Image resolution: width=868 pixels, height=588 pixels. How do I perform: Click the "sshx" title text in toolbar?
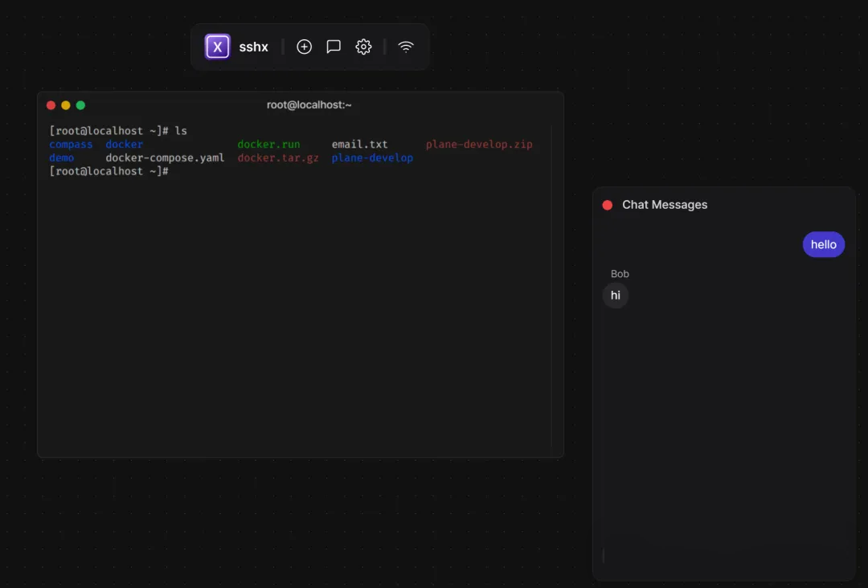point(253,47)
